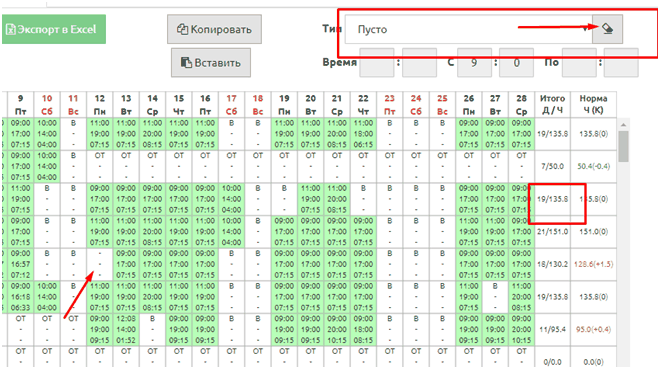Click the Копировать button
Screen dimensions: 660x369
click(x=214, y=29)
